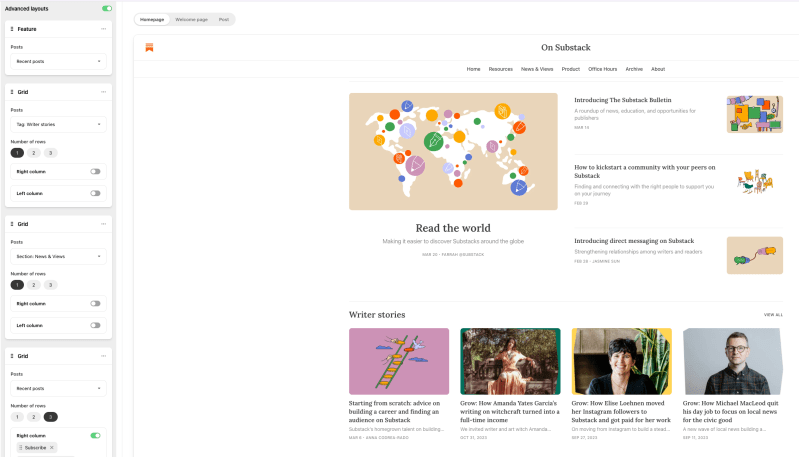Open Archive in the navigation

[634, 69]
